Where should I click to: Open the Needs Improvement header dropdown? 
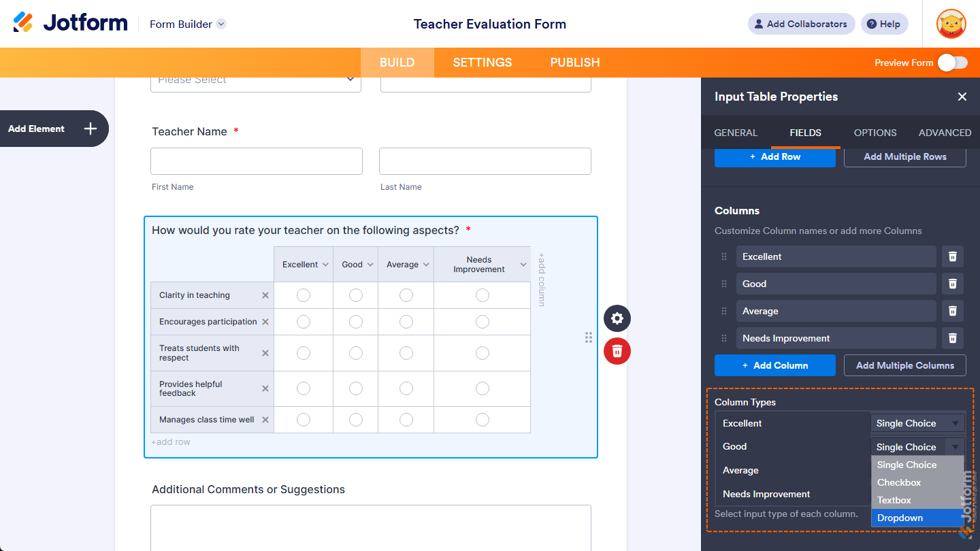point(523,265)
